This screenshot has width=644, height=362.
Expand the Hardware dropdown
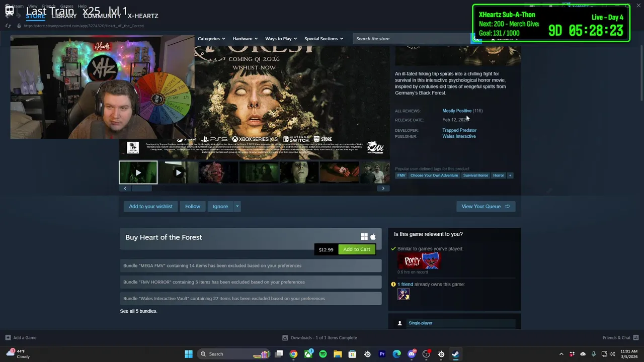tap(245, 39)
